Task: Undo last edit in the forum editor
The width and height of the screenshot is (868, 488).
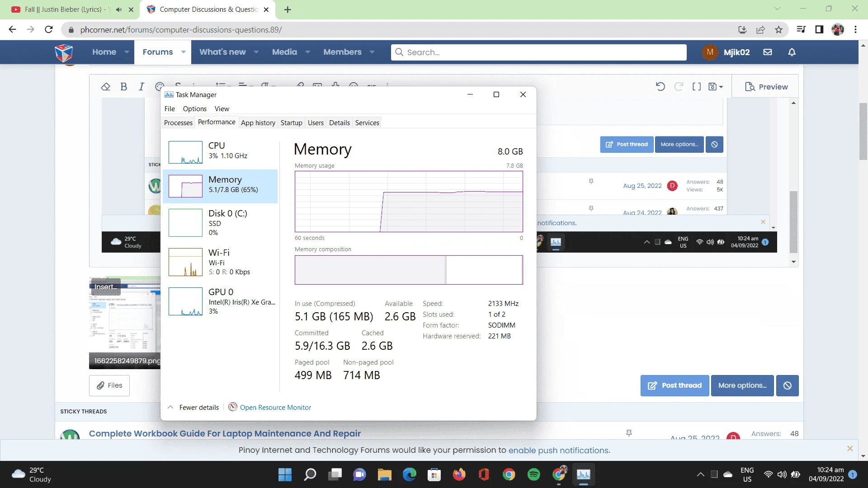Action: click(x=660, y=87)
